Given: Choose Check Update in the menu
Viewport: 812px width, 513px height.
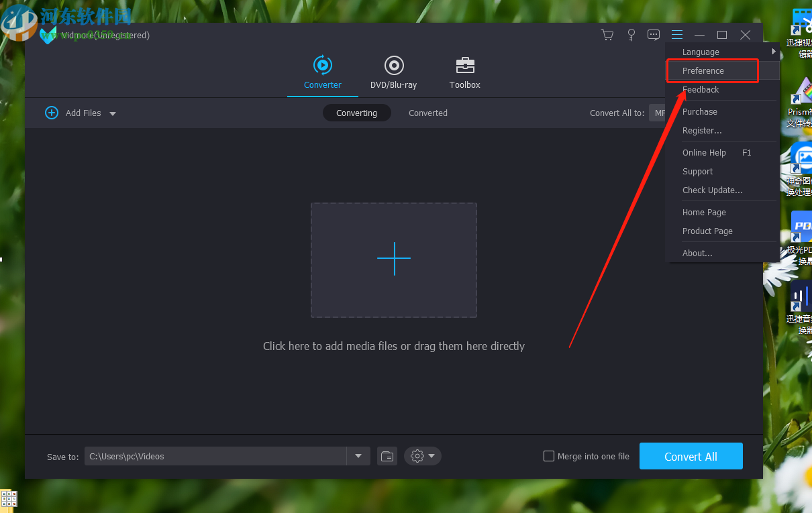Looking at the screenshot, I should [712, 190].
